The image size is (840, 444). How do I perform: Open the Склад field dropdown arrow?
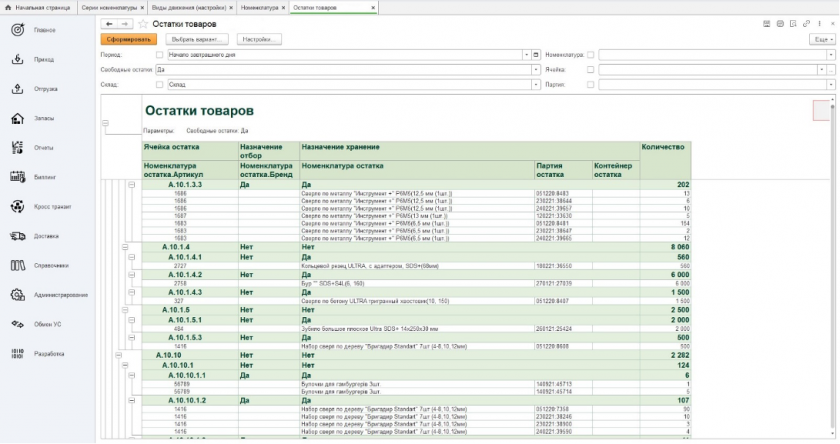pyautogui.click(x=536, y=85)
